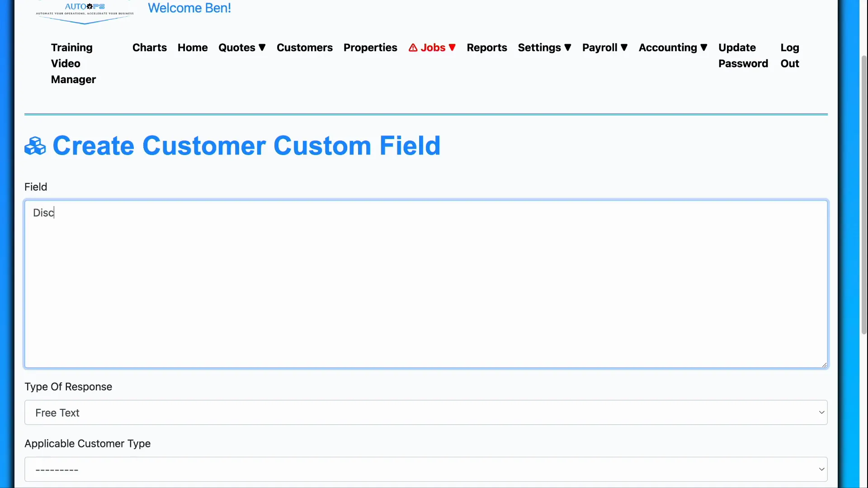Open the Customers menu item
Image resolution: width=868 pixels, height=488 pixels.
pos(305,47)
